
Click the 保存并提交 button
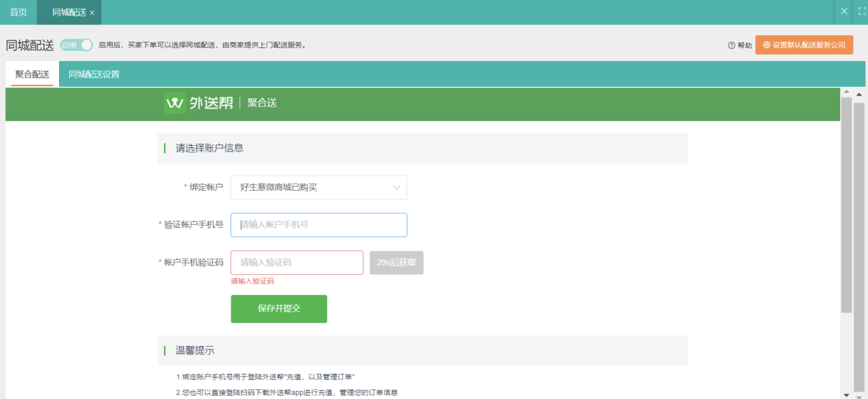[279, 309]
